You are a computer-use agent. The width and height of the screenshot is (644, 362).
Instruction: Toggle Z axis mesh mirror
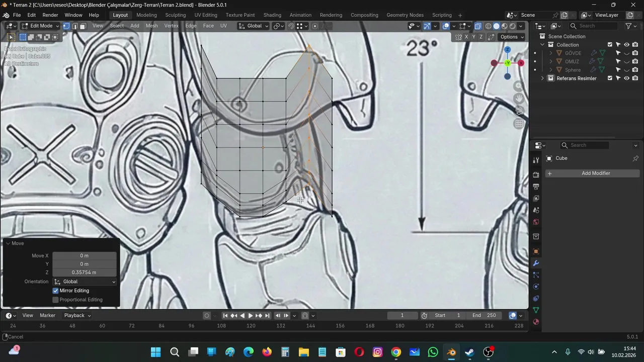pyautogui.click(x=481, y=37)
